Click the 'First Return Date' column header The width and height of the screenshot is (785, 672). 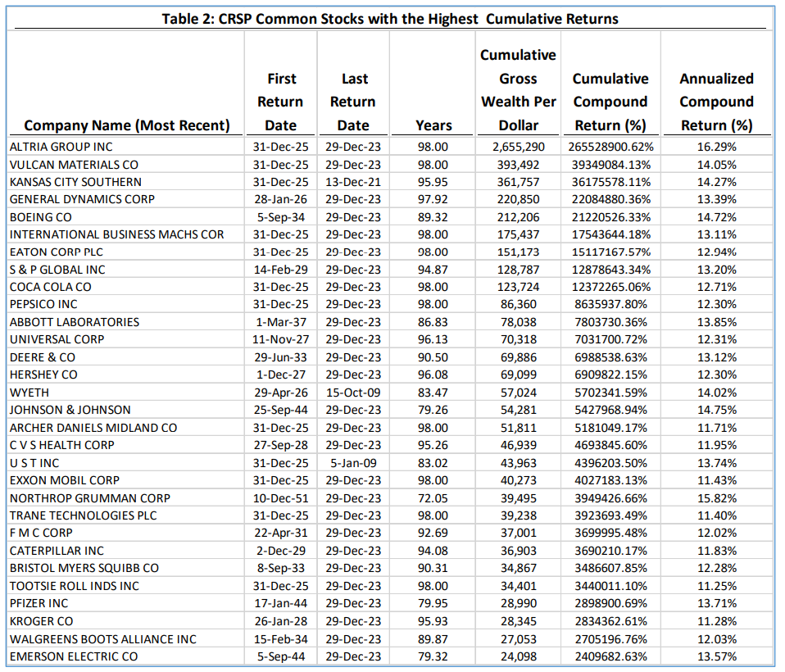(x=281, y=102)
